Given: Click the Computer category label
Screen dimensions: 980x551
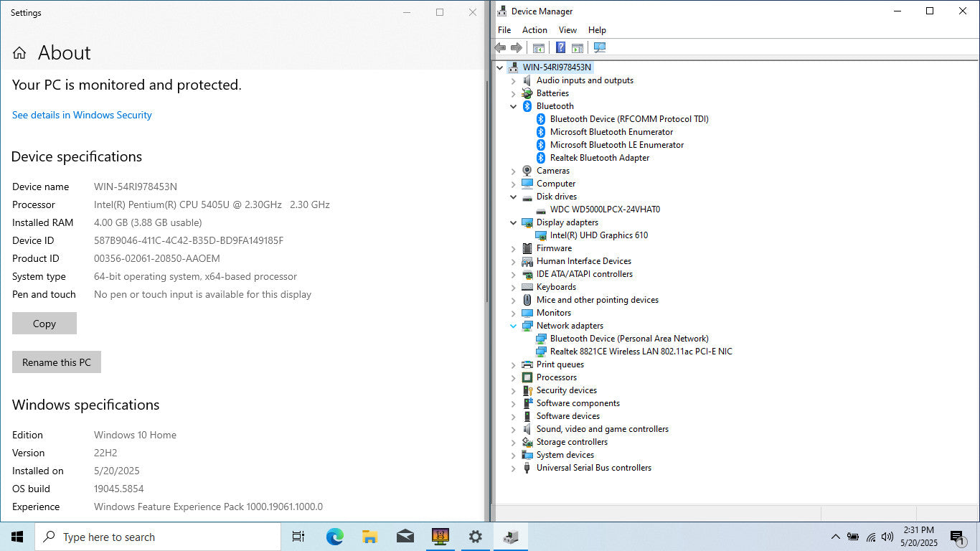Looking at the screenshot, I should click(556, 184).
